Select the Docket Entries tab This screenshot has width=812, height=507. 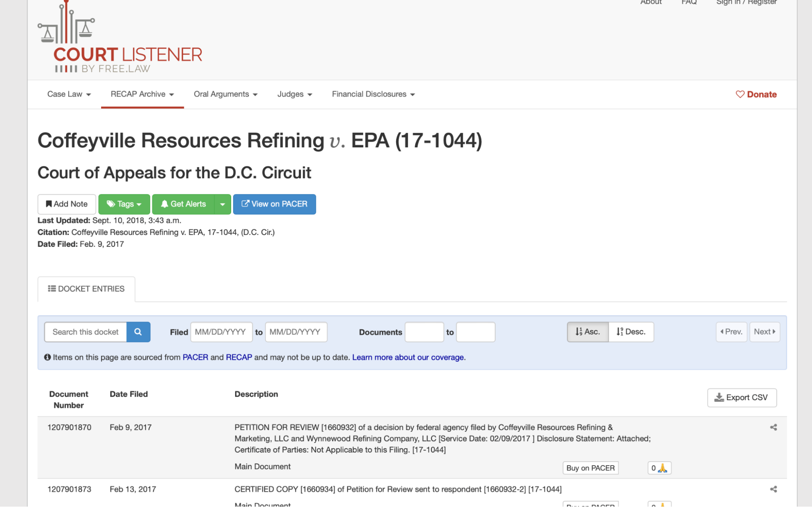coord(86,289)
